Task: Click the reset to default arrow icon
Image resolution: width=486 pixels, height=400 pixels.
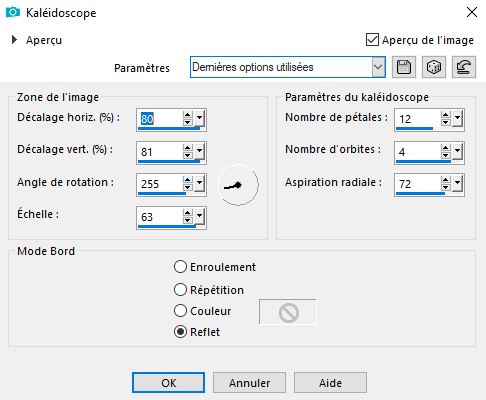Action: pyautogui.click(x=464, y=67)
